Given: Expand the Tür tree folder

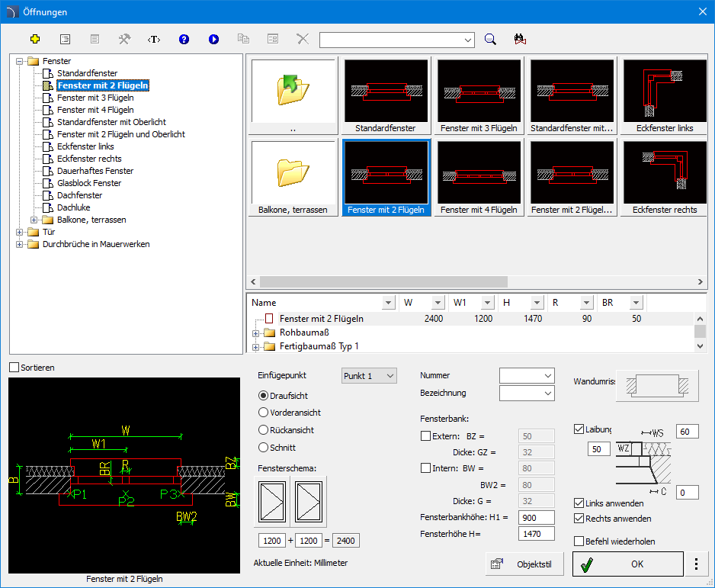Looking at the screenshot, I should pyautogui.click(x=20, y=232).
